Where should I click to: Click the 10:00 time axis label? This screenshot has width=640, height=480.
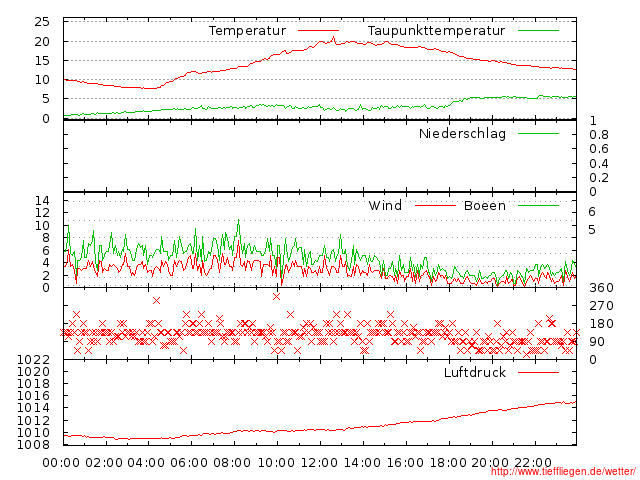pos(276,463)
